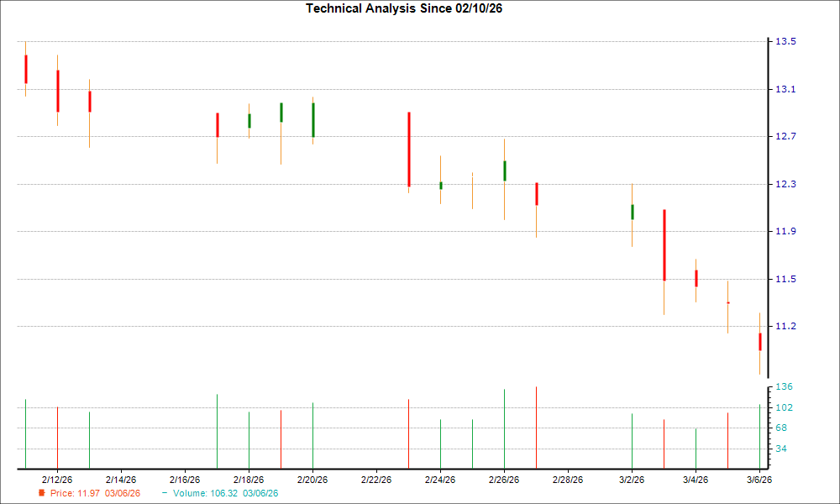Image resolution: width=840 pixels, height=504 pixels.
Task: Select the 3/6/26 date label on the axis
Action: click(x=759, y=477)
